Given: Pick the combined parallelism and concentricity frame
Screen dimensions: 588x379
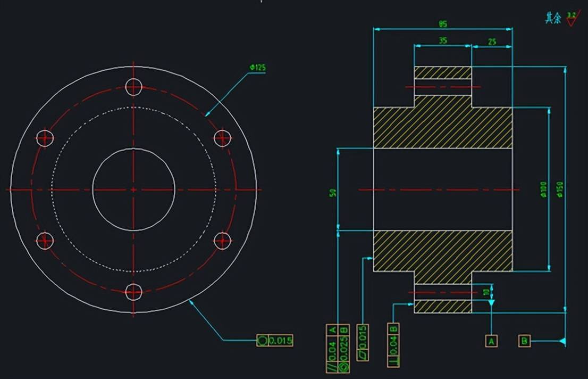Looking at the screenshot, I should (x=338, y=348).
